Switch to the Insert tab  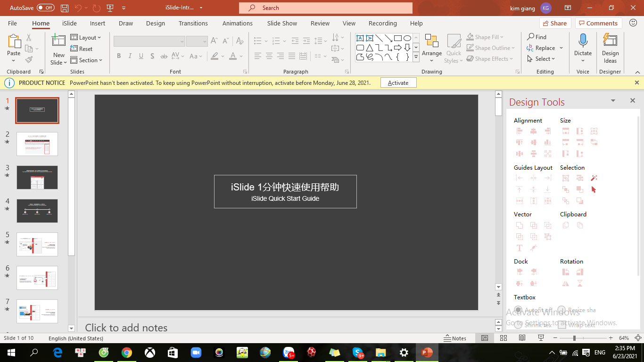pos(98,23)
